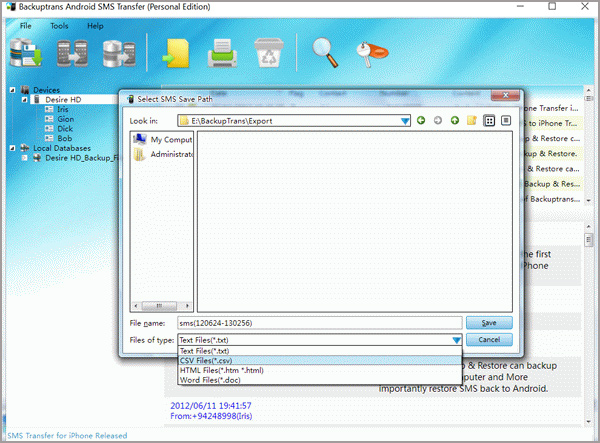Choose HTML Files(*.htm *.html) type

320,370
